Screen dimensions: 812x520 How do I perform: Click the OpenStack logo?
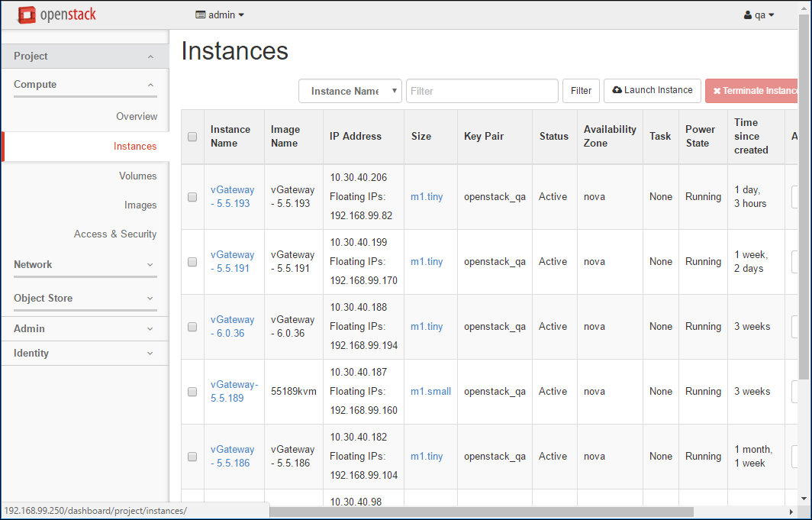(x=56, y=15)
